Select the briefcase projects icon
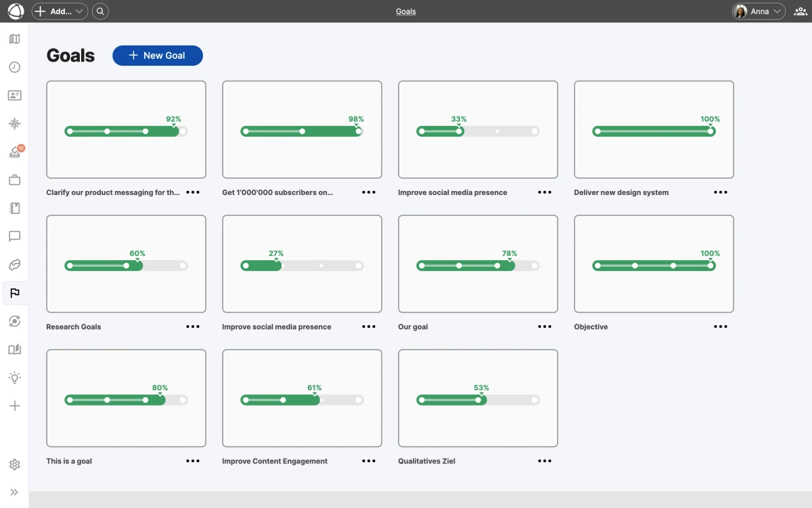 (x=14, y=179)
